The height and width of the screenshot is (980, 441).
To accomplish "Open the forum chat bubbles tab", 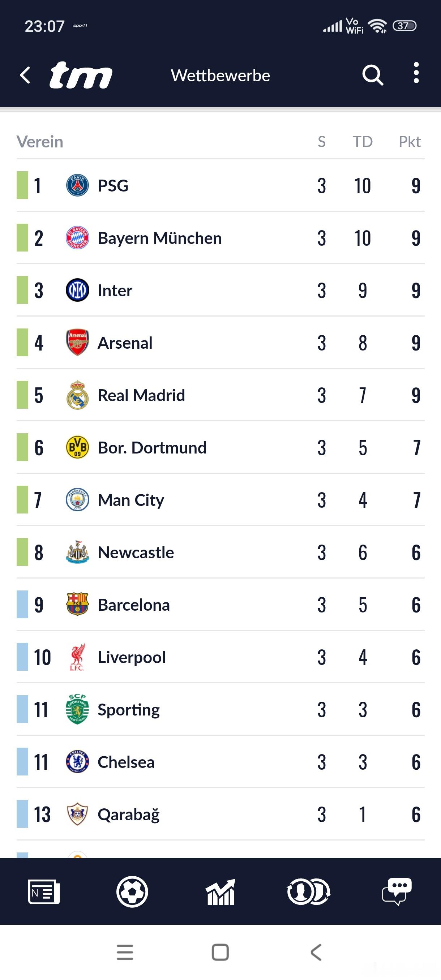I will coord(397,891).
